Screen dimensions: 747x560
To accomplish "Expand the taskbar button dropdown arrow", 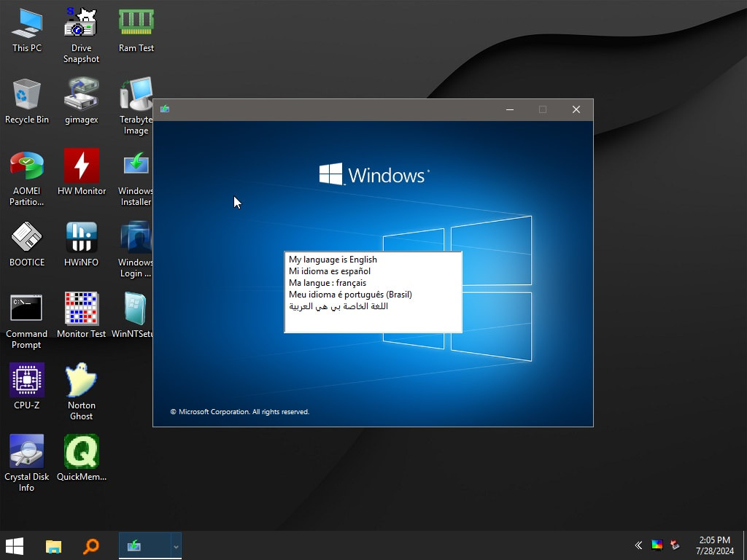I will pyautogui.click(x=176, y=546).
